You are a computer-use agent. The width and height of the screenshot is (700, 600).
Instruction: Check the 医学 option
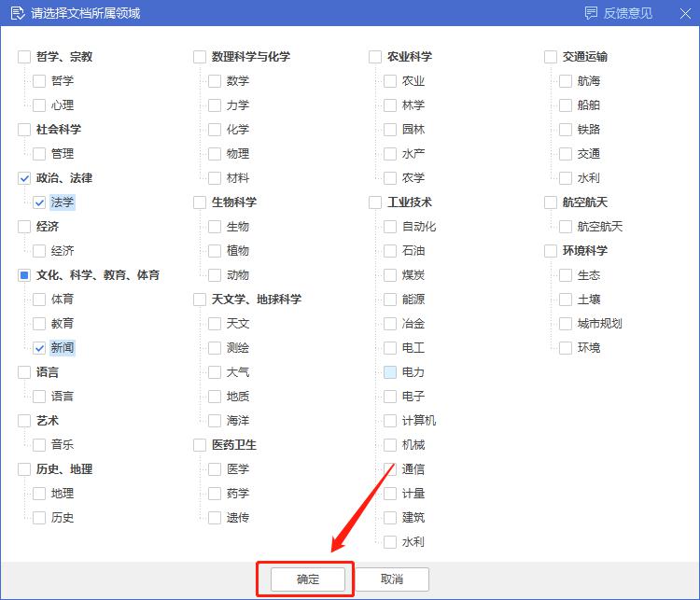[x=215, y=469]
